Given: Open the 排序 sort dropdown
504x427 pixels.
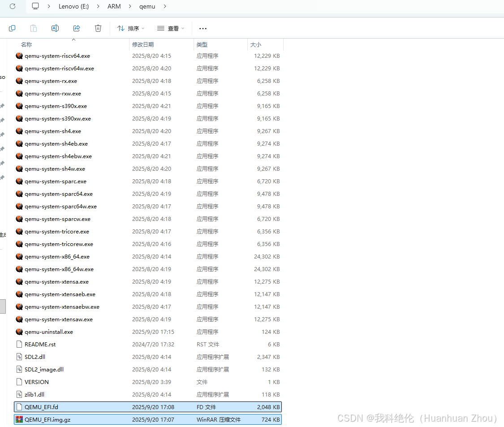Looking at the screenshot, I should [130, 28].
